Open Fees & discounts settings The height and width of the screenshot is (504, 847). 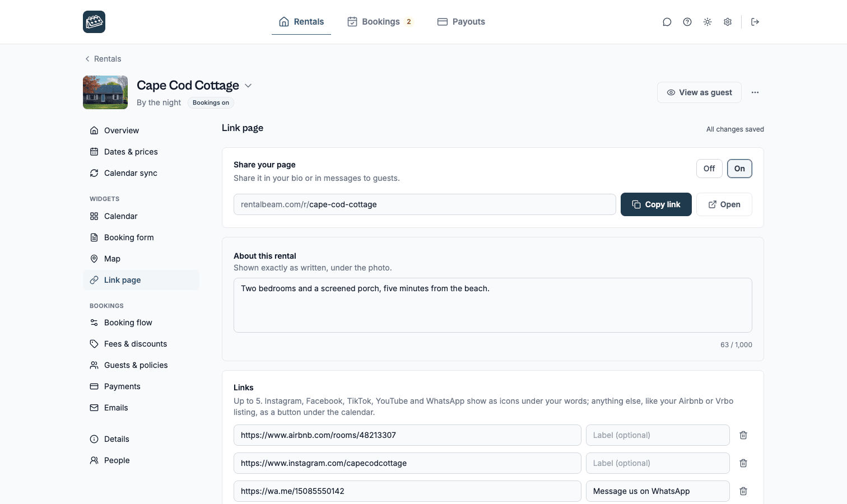coord(141,344)
